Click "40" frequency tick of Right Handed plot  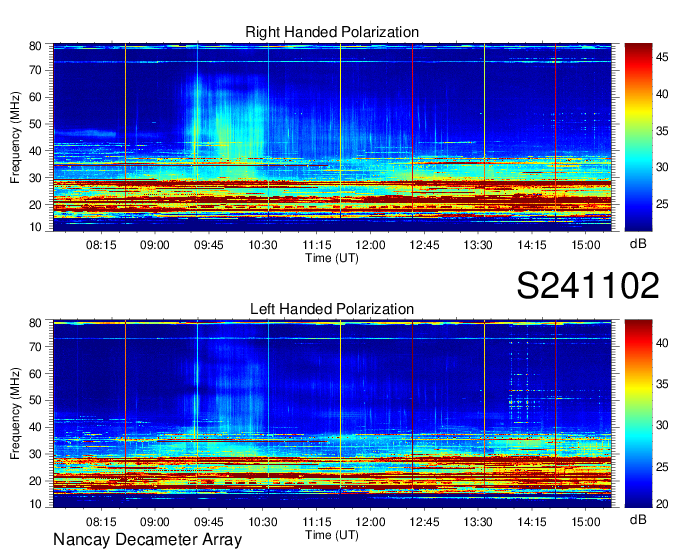click(35, 151)
